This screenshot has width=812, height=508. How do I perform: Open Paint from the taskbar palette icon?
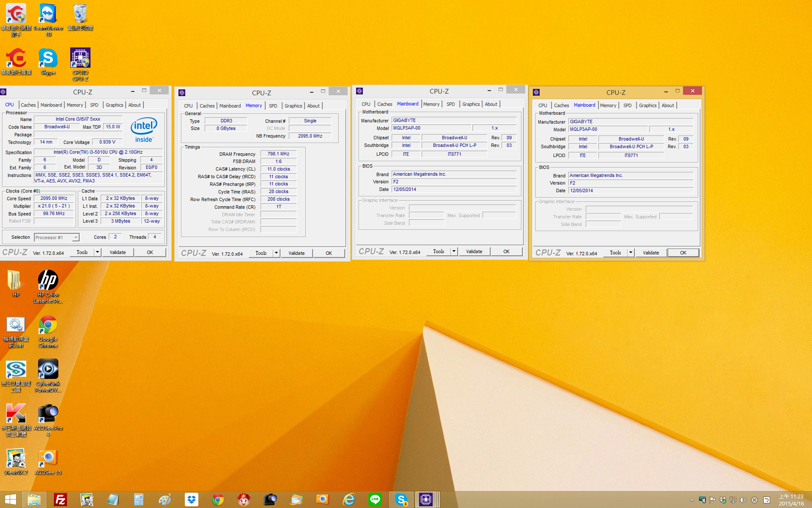pos(165,500)
